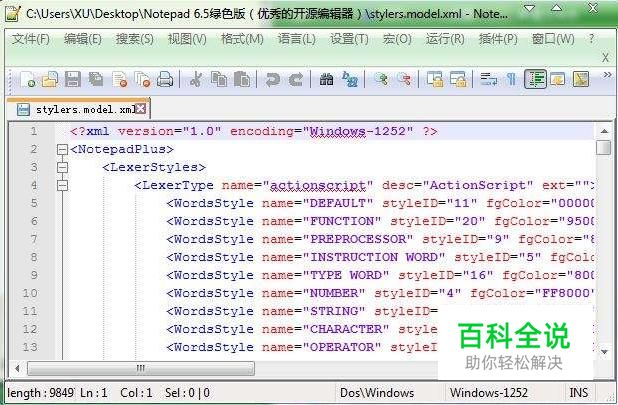Select the stylers.model.xml tab
Image resolution: width=618 pixels, height=405 pixels.
pyautogui.click(x=78, y=109)
